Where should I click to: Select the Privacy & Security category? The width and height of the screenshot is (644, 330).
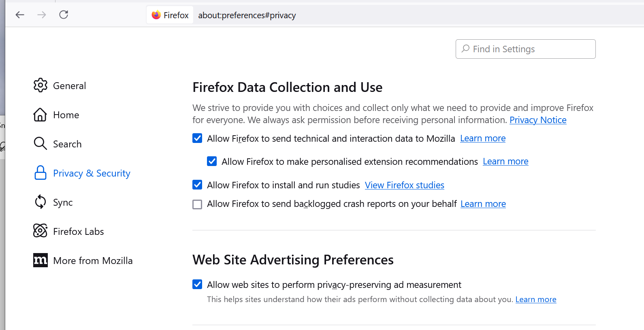click(92, 173)
